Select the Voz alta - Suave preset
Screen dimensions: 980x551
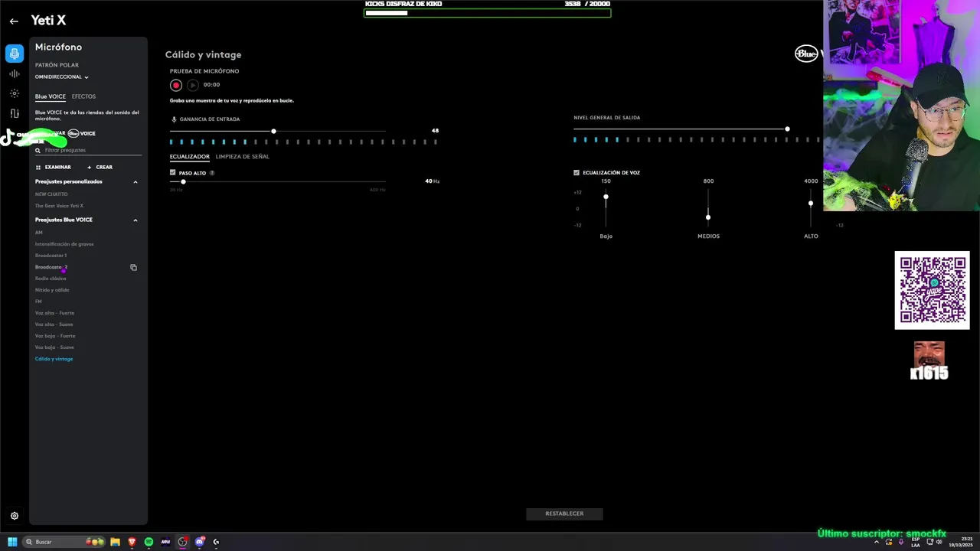tap(54, 324)
